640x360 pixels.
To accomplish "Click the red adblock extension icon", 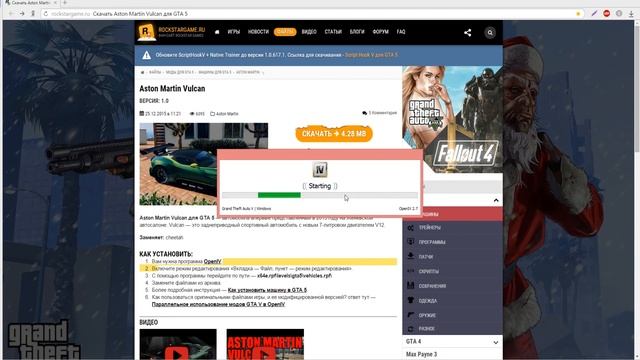I will point(607,13).
